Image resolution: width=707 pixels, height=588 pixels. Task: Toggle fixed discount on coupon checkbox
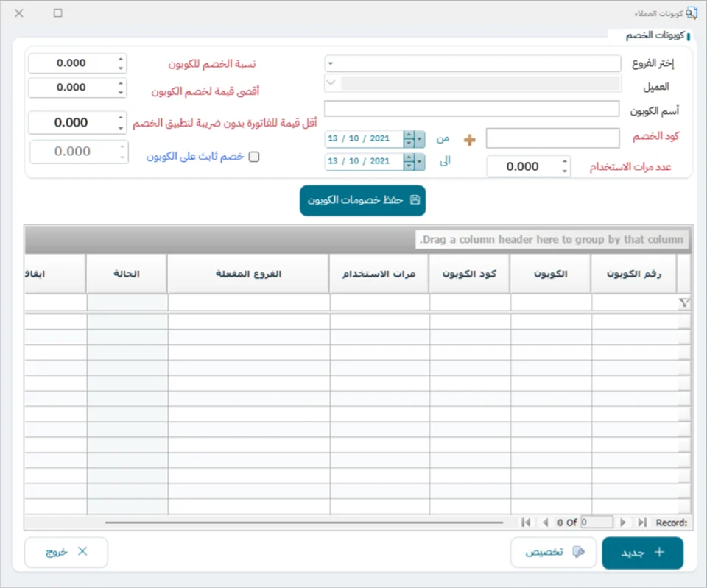(254, 156)
